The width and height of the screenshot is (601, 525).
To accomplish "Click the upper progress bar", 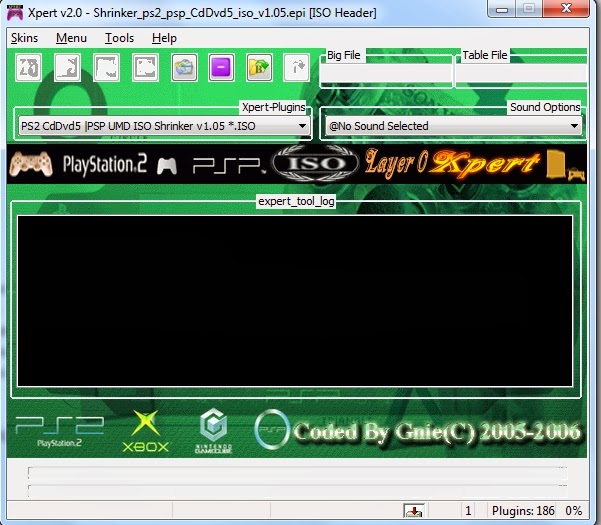I will [297, 473].
